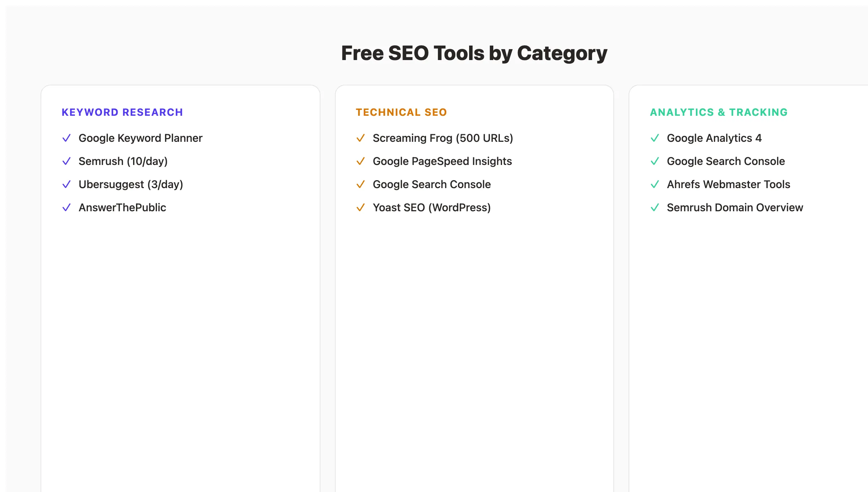Toggle the Ubersuggest (3/day) entry

[x=131, y=184]
